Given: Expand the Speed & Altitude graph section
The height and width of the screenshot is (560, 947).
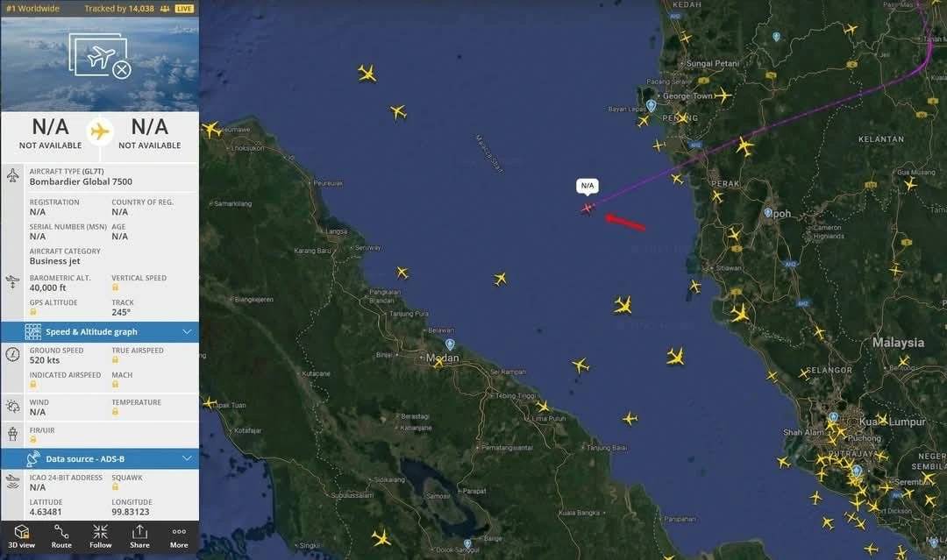Looking at the screenshot, I should coord(100,332).
